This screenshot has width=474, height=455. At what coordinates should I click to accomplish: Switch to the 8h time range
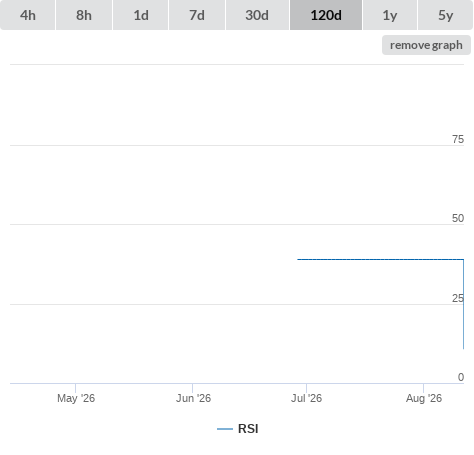click(84, 15)
